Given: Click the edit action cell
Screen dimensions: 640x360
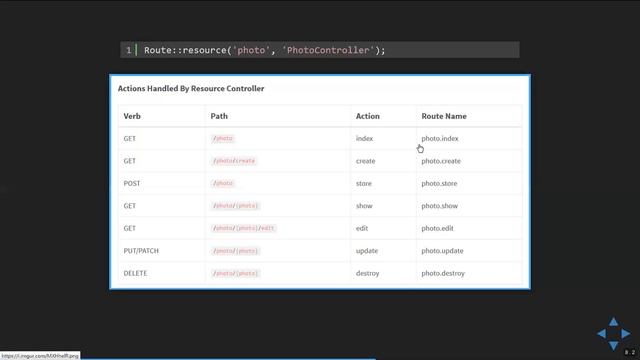Looking at the screenshot, I should tap(362, 228).
